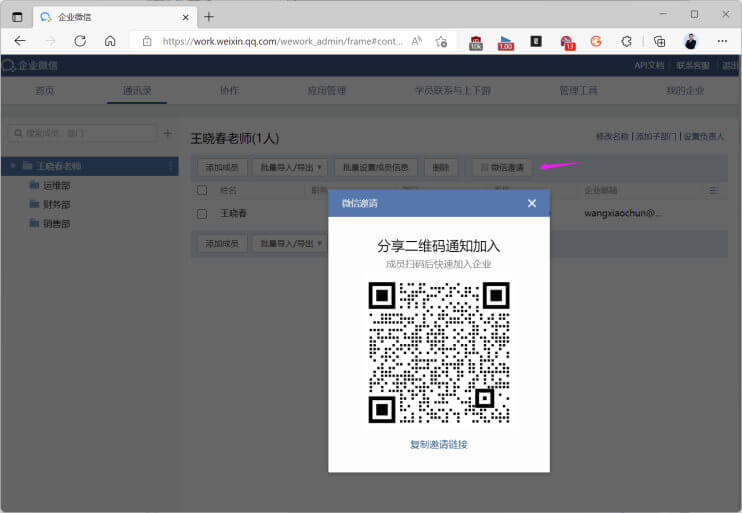
Task: Open the tab actions menu icon
Action: tap(17, 17)
